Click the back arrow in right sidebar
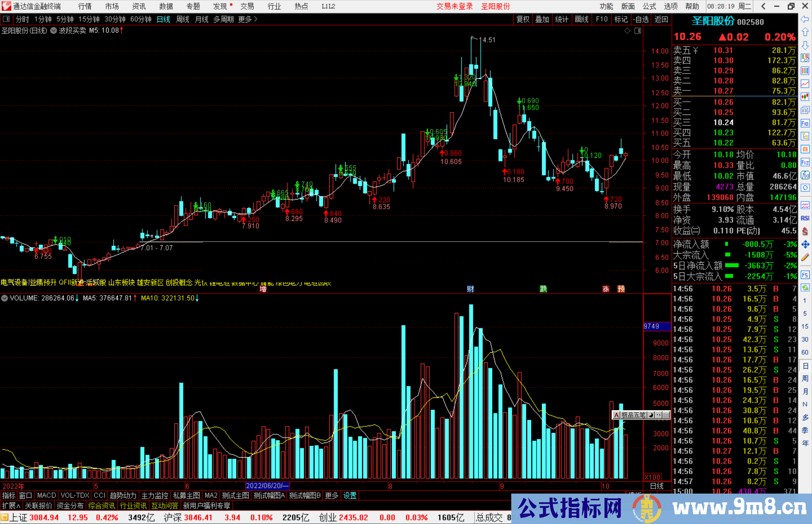 pos(805,19)
